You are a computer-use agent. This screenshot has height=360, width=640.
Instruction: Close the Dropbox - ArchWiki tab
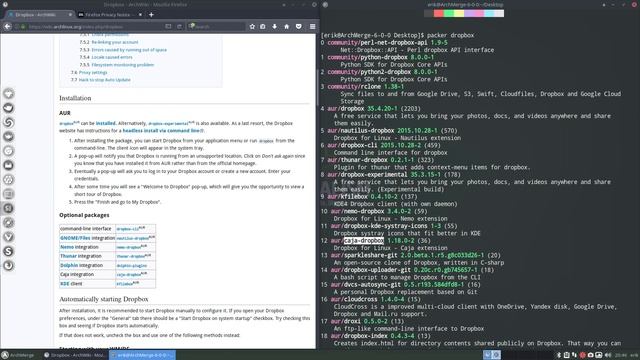pos(70,15)
